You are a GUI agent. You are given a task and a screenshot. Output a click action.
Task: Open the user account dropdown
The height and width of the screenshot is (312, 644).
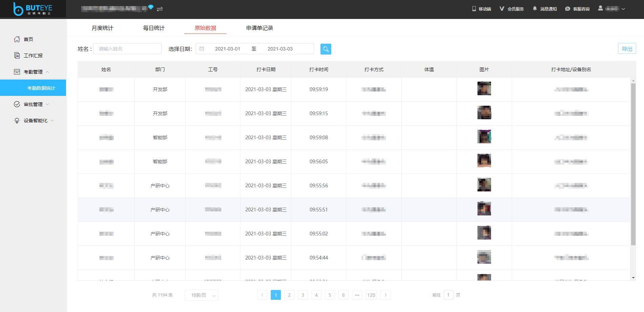coord(612,9)
